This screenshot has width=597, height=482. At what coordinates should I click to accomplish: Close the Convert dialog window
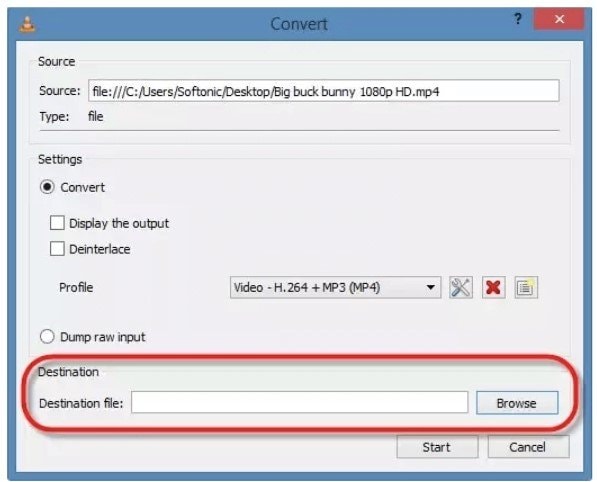click(x=559, y=19)
